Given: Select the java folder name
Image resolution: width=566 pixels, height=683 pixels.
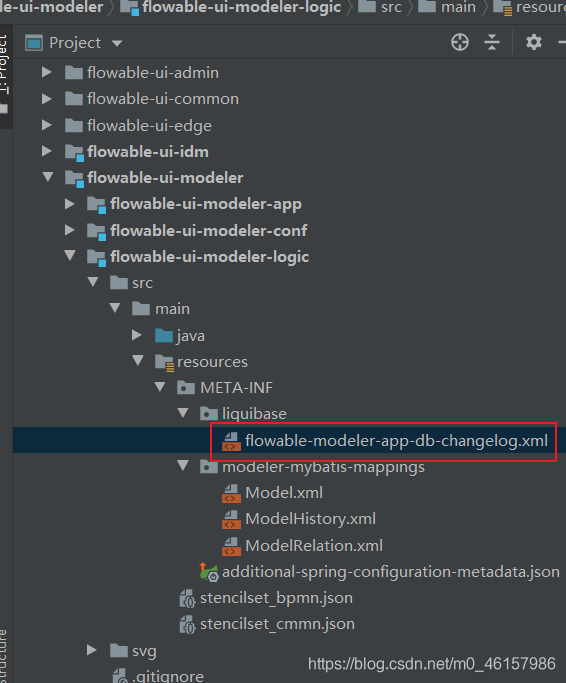Looking at the screenshot, I should (x=190, y=336).
